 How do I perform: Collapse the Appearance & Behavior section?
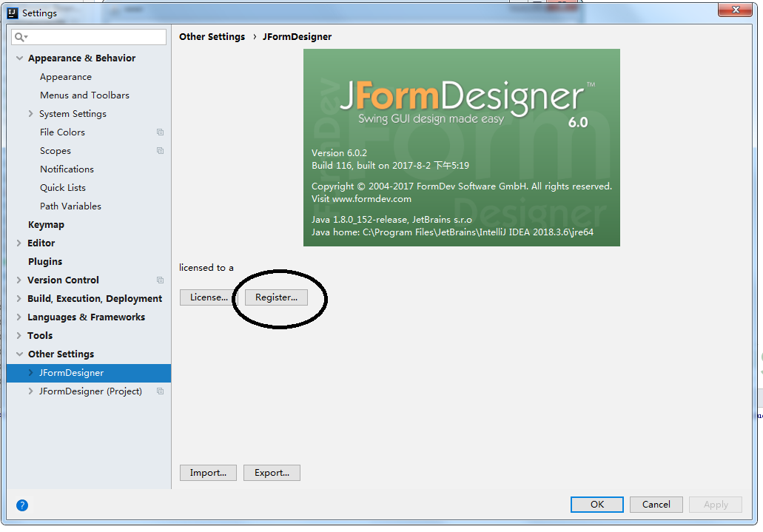pyautogui.click(x=19, y=58)
